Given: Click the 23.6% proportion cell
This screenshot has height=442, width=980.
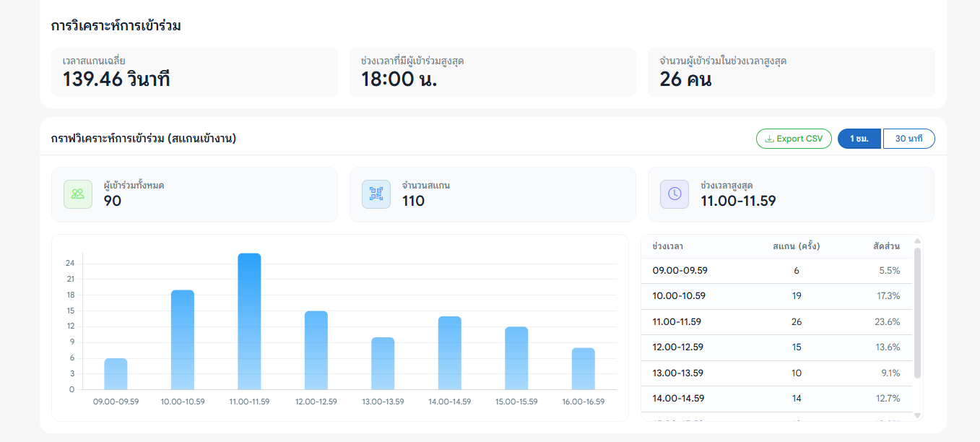Looking at the screenshot, I should coord(888,322).
